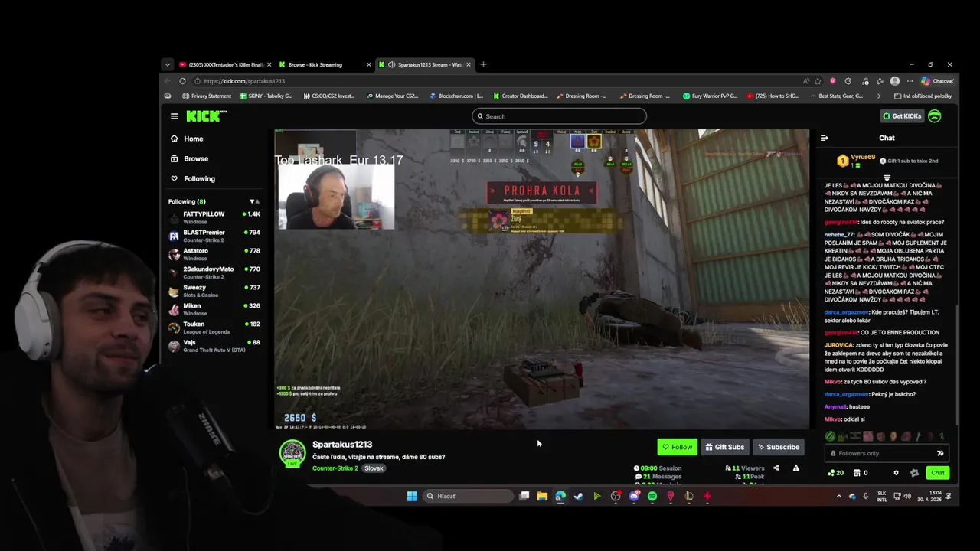This screenshot has width=980, height=551.
Task: Select 2SekundovyMato in Following list
Action: (214, 272)
